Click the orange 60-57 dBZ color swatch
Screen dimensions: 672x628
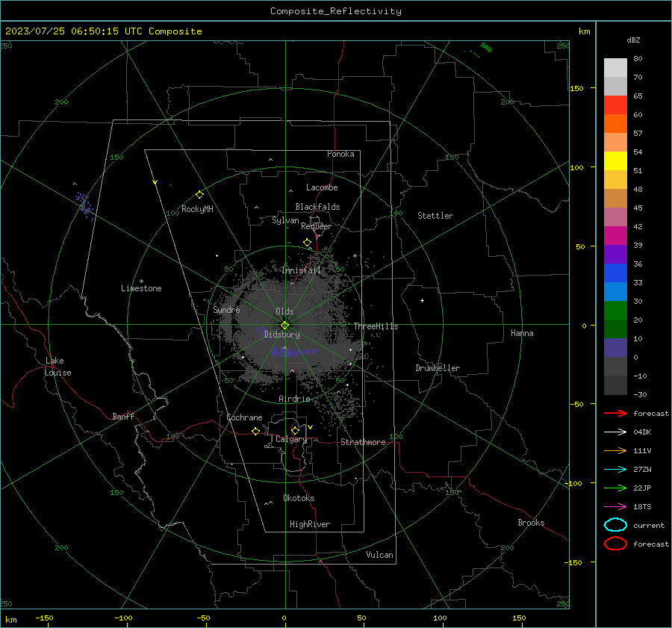pyautogui.click(x=615, y=124)
